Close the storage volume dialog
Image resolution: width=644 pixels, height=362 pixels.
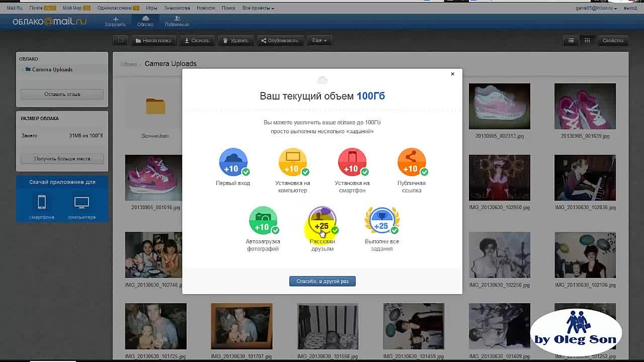click(x=452, y=74)
